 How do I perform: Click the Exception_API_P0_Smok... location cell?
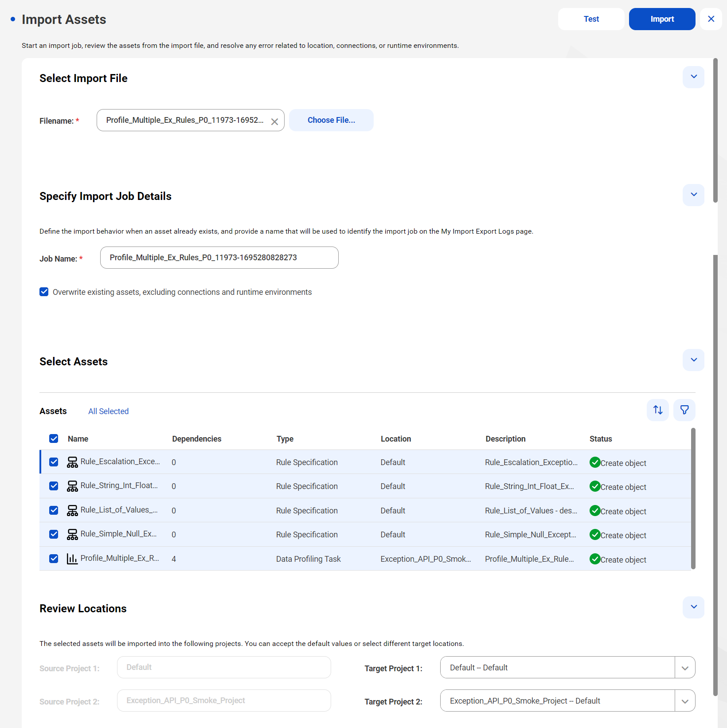pos(426,559)
